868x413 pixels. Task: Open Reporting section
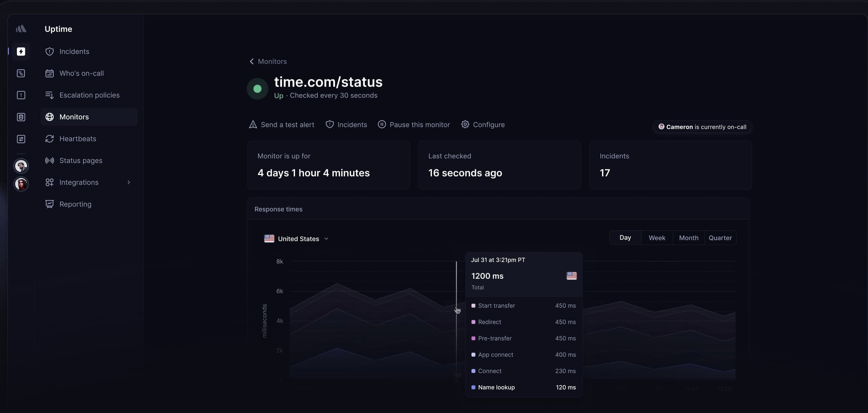click(89, 204)
